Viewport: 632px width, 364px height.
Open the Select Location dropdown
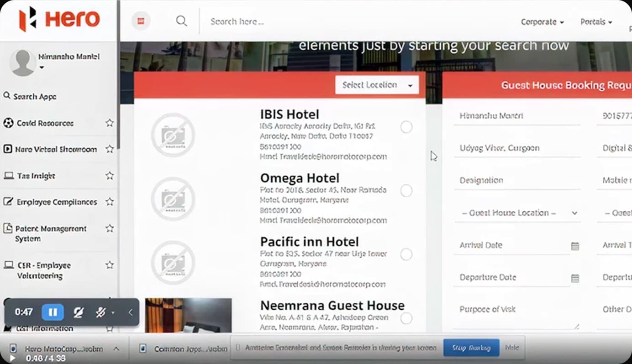pyautogui.click(x=377, y=85)
